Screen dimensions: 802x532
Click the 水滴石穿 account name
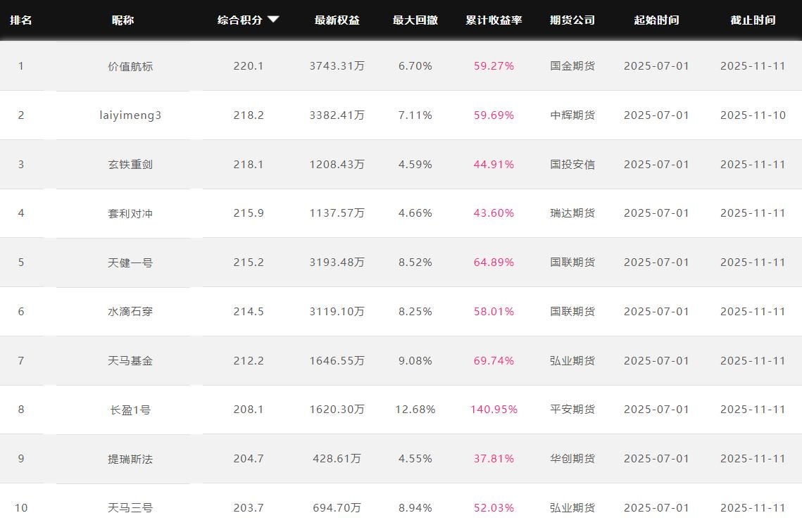[x=130, y=312]
